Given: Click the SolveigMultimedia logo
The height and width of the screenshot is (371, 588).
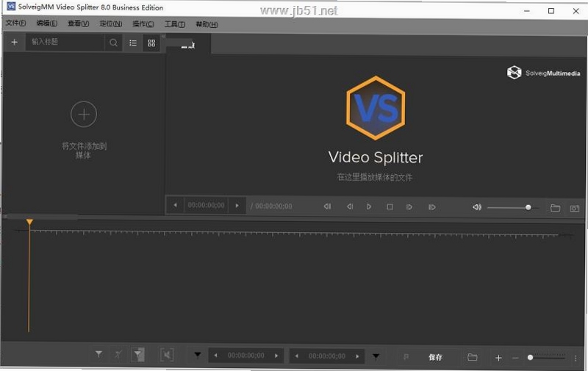Looking at the screenshot, I should point(543,72).
